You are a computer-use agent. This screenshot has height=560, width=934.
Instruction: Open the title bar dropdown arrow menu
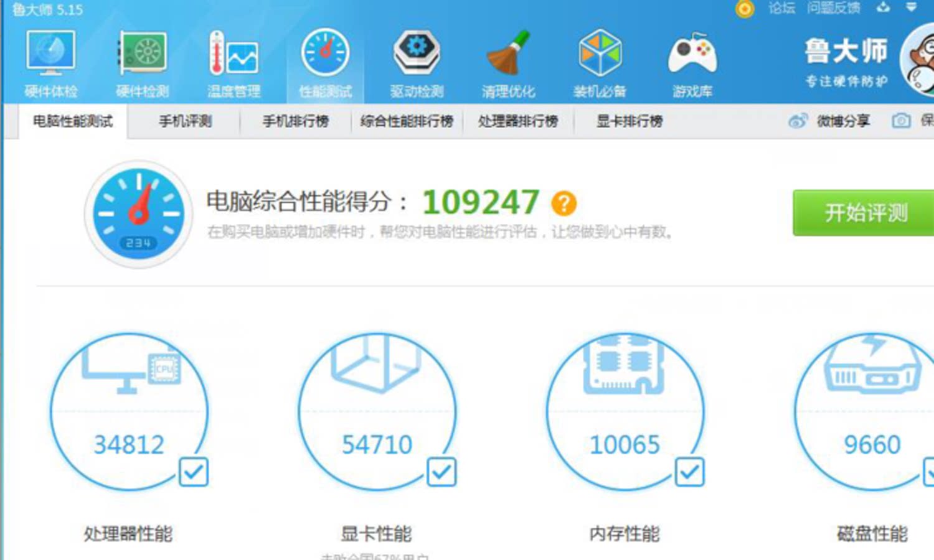point(912,7)
